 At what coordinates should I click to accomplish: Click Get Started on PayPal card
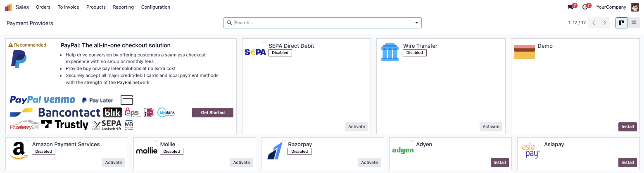coord(213,112)
